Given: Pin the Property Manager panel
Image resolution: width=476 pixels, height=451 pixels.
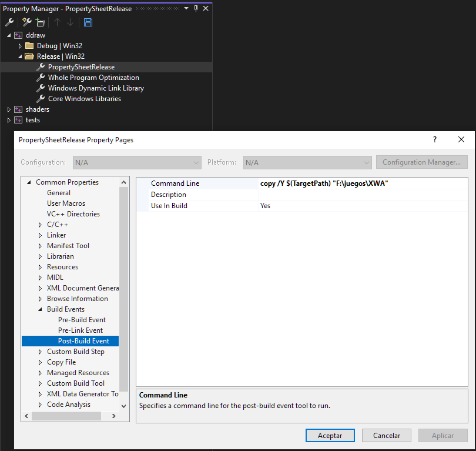Looking at the screenshot, I should 196,8.
